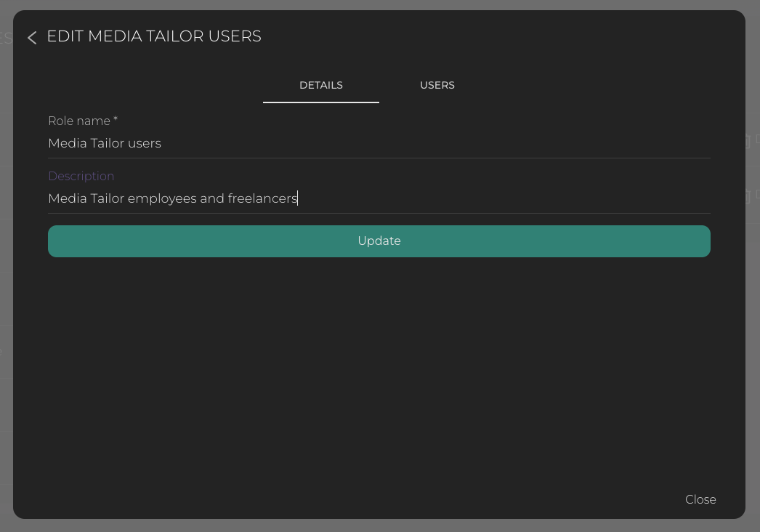Viewport: 760px width, 532px height.
Task: Click the word "freelancers" in the Description field
Action: tap(262, 198)
